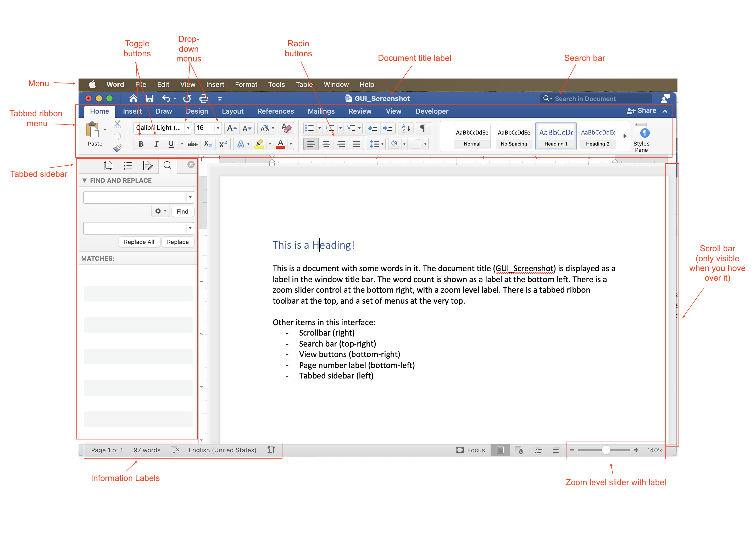Click the Save icon in title bar

(149, 98)
